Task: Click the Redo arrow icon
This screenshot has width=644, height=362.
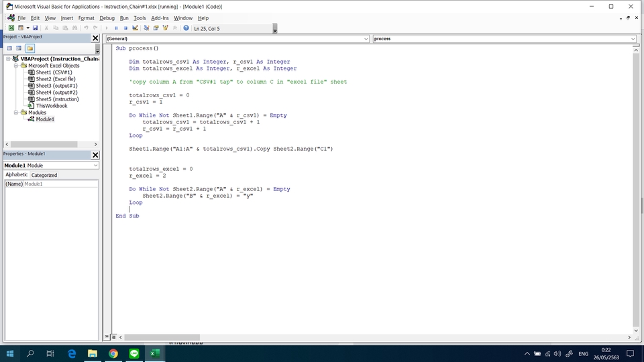Action: pyautogui.click(x=95, y=28)
